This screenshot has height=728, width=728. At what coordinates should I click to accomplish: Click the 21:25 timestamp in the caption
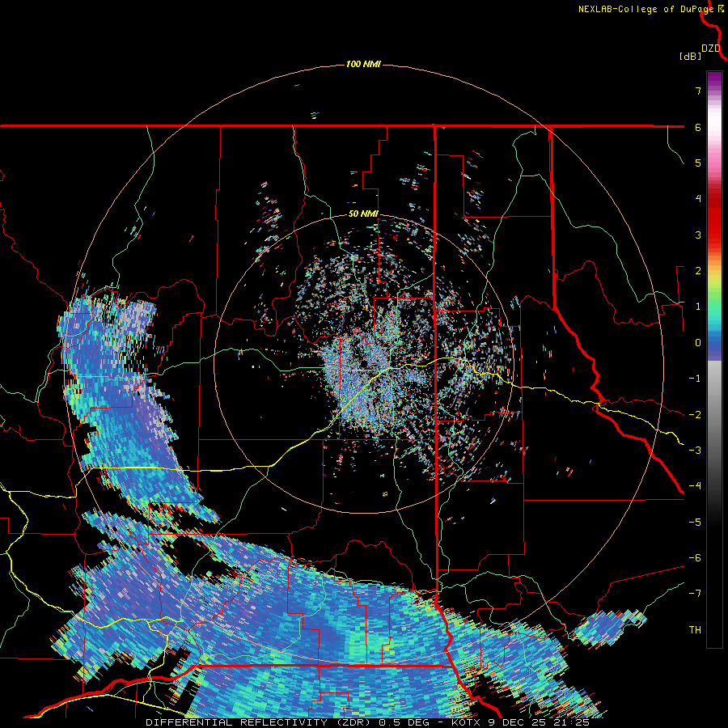pos(570,722)
